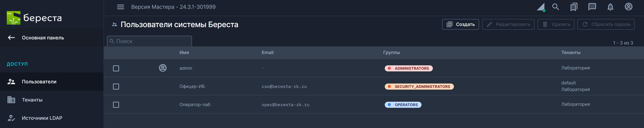Open the bookmarks icon in top bar
This screenshot has height=128, width=644.
574,7
